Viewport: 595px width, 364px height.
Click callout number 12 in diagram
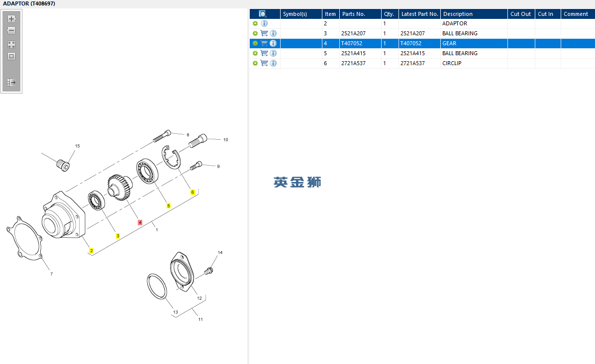click(x=199, y=298)
